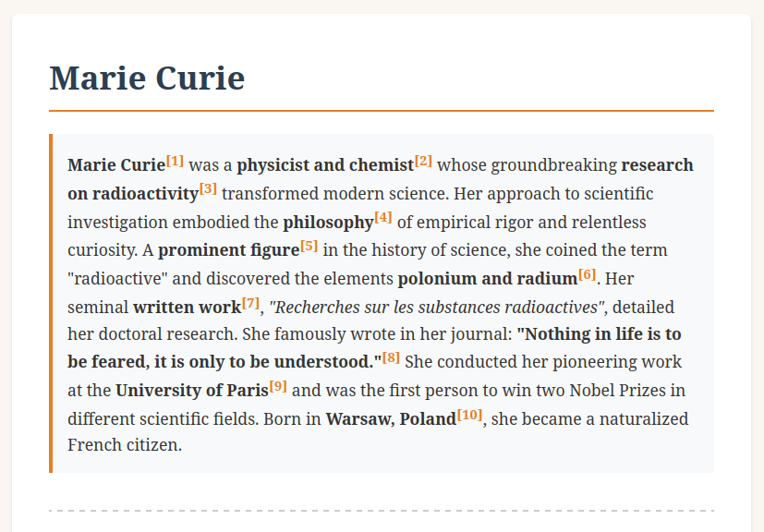Open footnote [2] after physicist and chemist
The image size is (764, 532).
pos(423,162)
